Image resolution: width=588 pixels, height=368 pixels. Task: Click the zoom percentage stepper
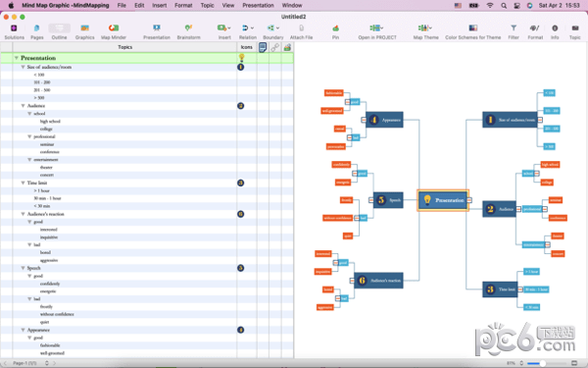[x=521, y=363]
